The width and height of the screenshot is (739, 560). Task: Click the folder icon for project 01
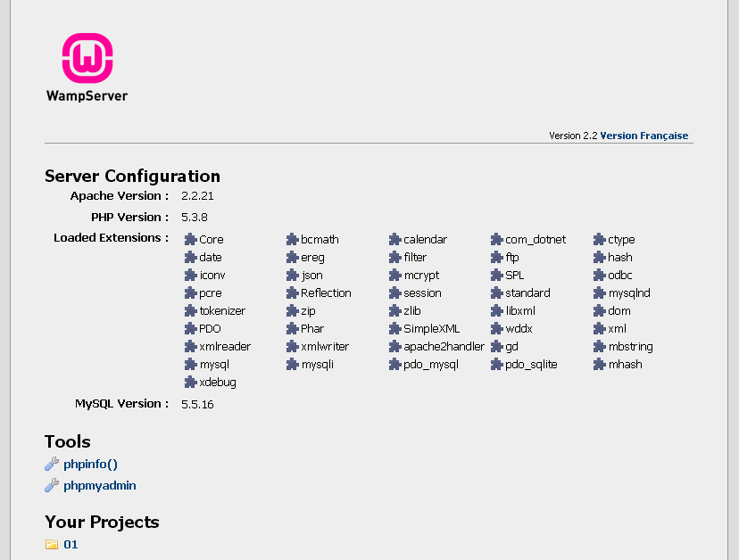click(x=52, y=544)
